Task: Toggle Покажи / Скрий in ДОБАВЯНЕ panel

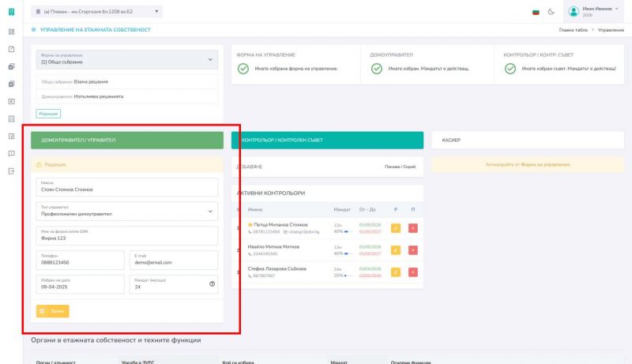Action: [400, 167]
